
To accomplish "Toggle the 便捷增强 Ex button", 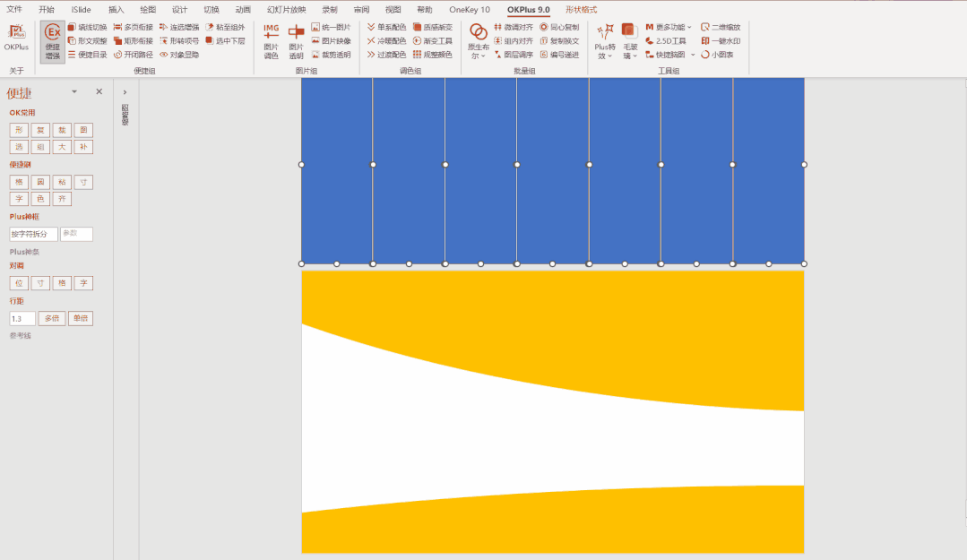I will point(52,42).
